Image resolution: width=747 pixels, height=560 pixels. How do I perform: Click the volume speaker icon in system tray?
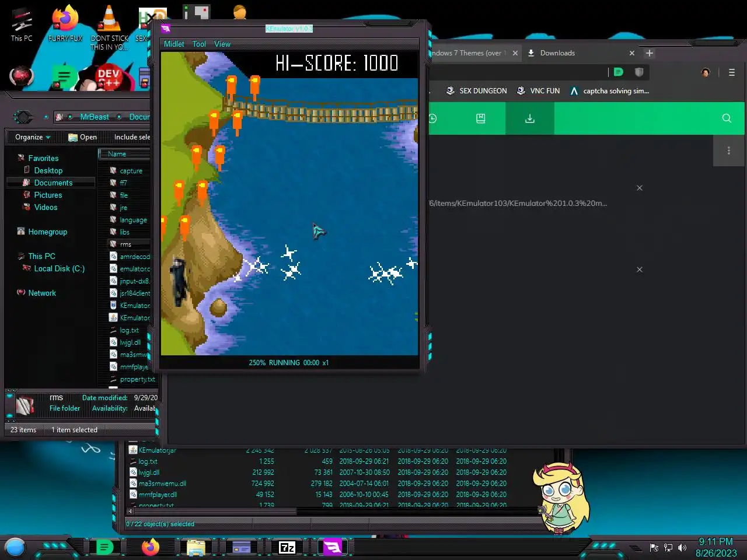[x=682, y=548]
